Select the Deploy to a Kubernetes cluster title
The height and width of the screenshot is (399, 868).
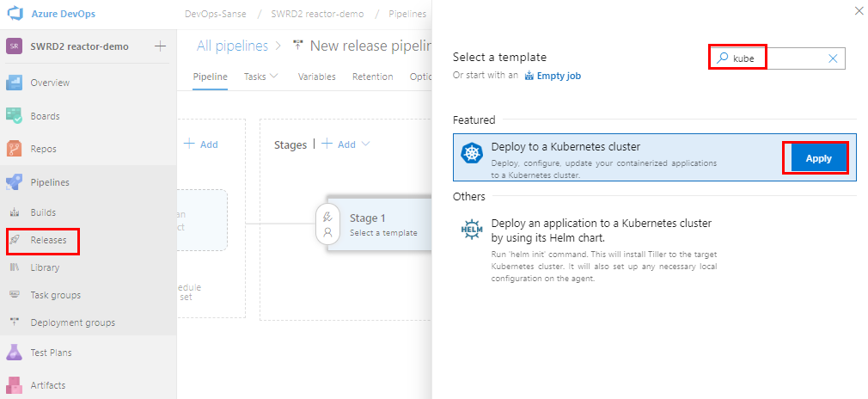565,147
